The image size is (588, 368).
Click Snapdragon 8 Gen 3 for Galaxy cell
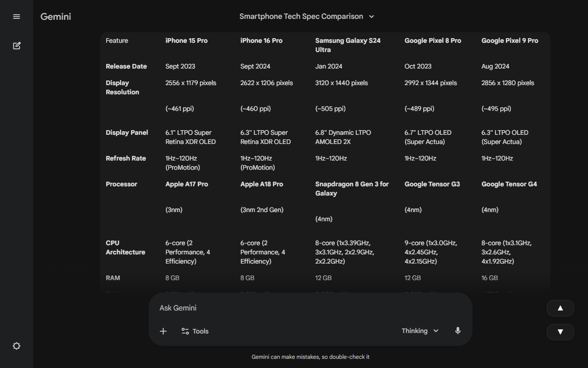[x=352, y=189]
